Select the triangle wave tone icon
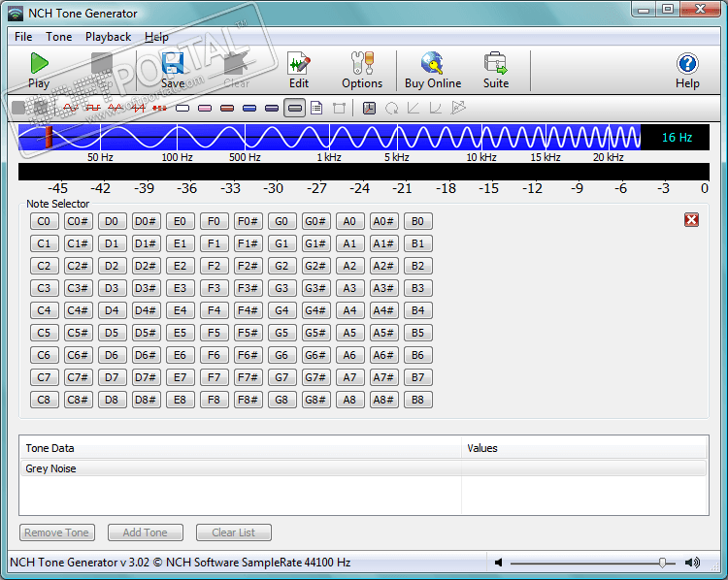 tap(116, 108)
